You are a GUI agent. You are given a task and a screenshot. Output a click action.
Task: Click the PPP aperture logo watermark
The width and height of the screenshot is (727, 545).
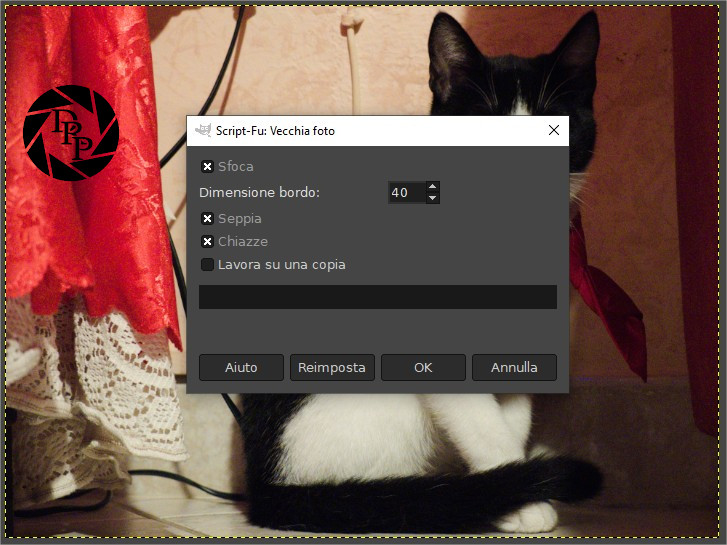70,133
